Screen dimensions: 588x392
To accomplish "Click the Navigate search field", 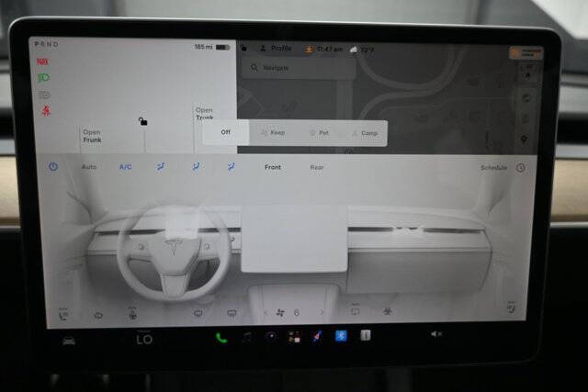I will point(299,68).
